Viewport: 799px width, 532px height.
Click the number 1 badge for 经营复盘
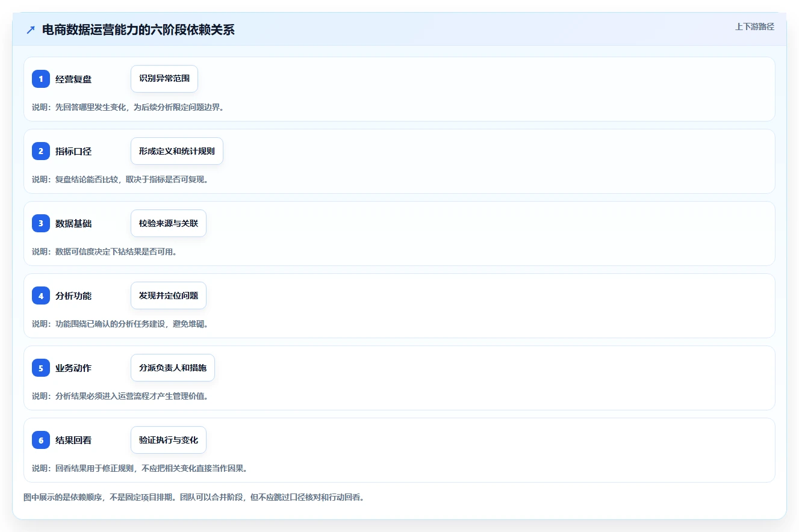[x=41, y=79]
